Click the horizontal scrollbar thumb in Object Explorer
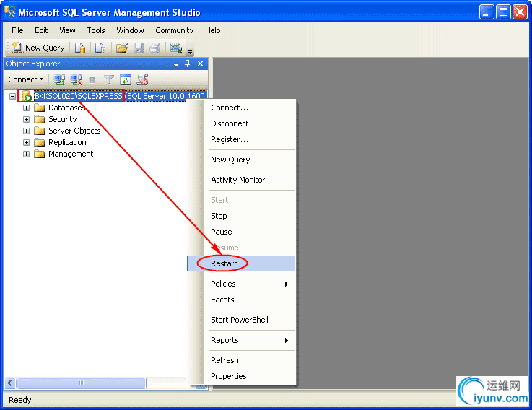The height and width of the screenshot is (410, 532). pos(82,383)
